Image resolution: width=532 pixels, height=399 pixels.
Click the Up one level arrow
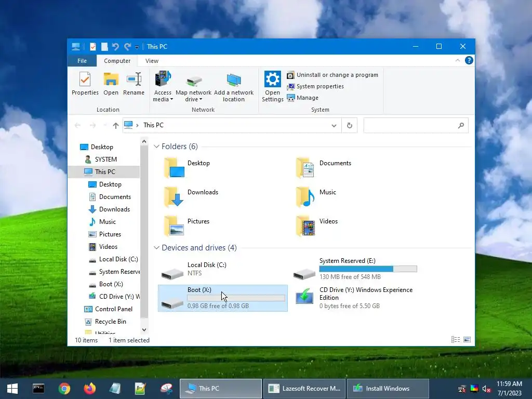[116, 126]
